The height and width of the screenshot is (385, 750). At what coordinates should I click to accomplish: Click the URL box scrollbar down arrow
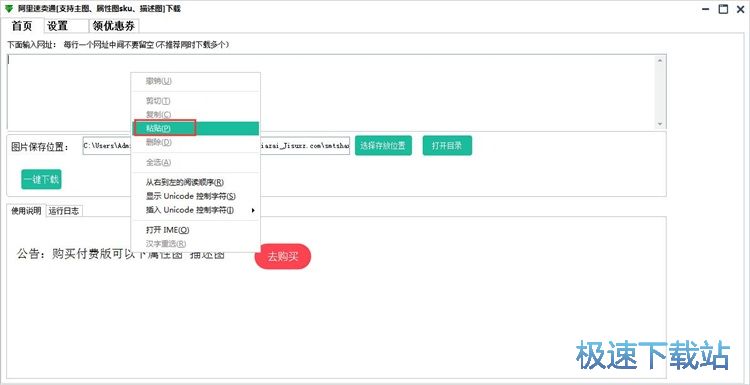pos(660,124)
